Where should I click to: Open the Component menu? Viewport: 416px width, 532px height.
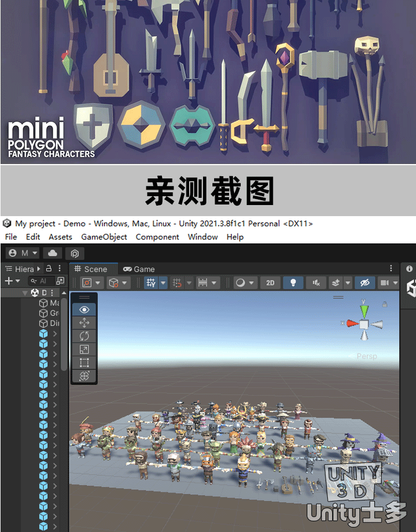pyautogui.click(x=157, y=237)
